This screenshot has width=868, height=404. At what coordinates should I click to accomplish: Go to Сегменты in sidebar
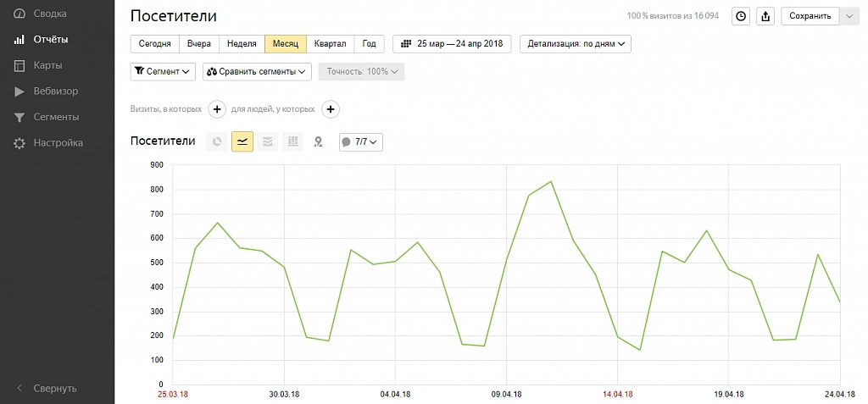(56, 117)
